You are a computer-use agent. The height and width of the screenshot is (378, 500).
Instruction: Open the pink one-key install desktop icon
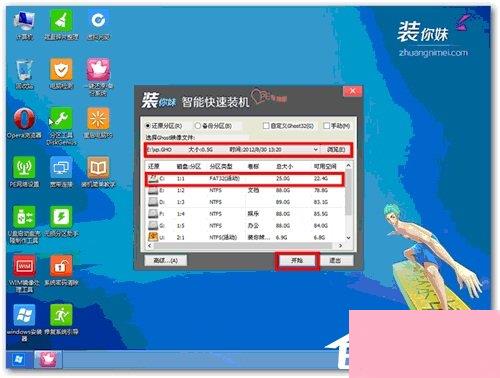pyautogui.click(x=98, y=69)
